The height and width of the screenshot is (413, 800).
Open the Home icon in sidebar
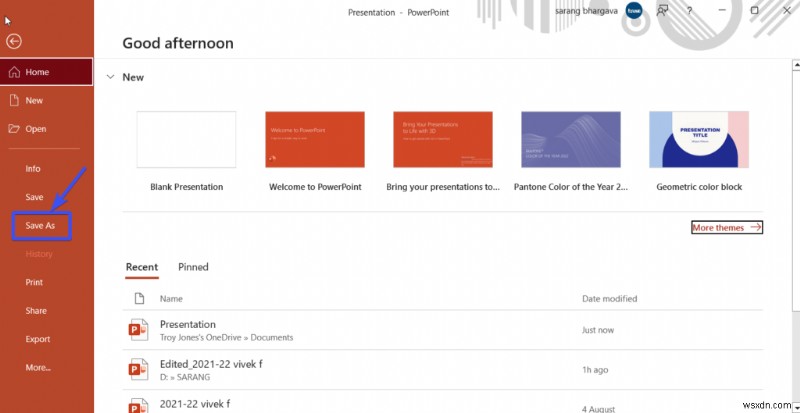(14, 72)
